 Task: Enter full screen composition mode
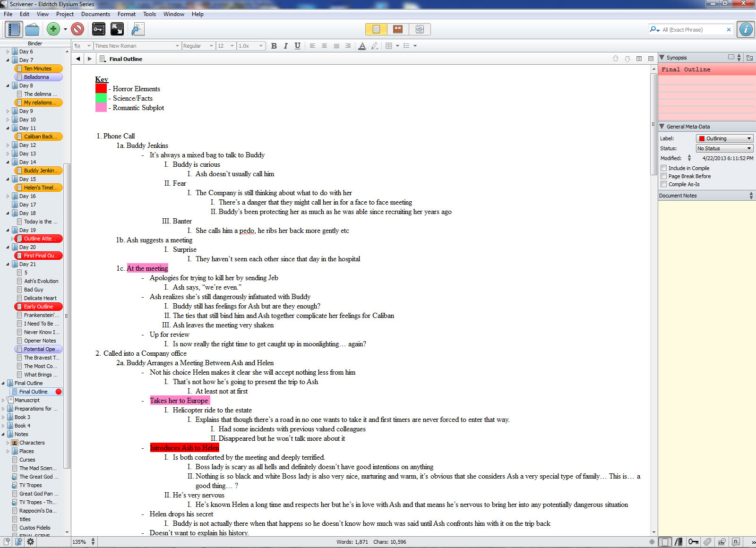click(x=117, y=29)
